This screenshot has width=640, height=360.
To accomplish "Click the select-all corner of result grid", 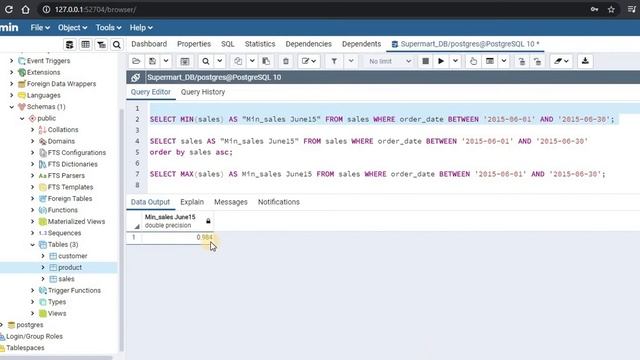I will 134,221.
